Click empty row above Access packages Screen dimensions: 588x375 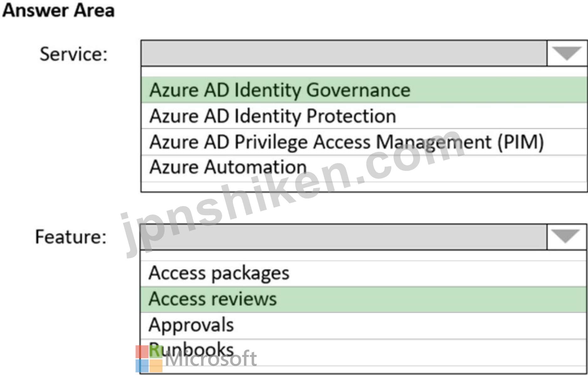[363, 255]
